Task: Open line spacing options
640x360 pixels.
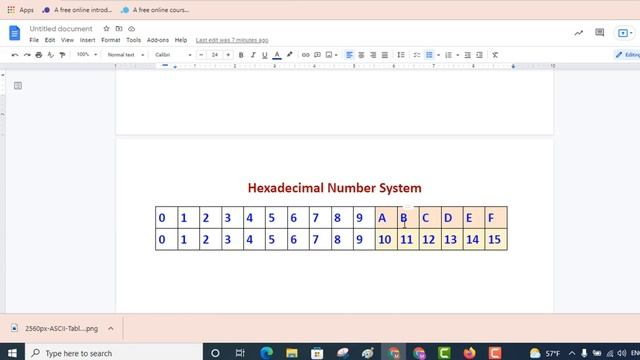Action: coord(401,55)
